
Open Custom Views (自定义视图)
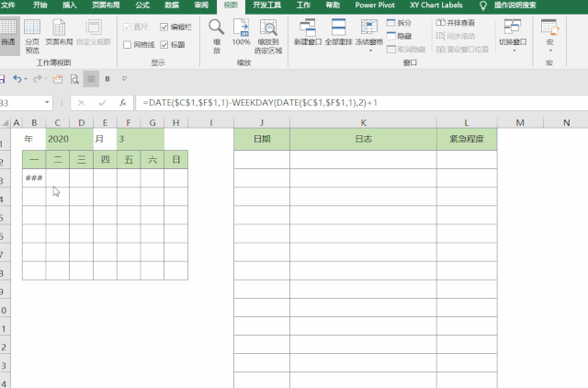(94, 33)
